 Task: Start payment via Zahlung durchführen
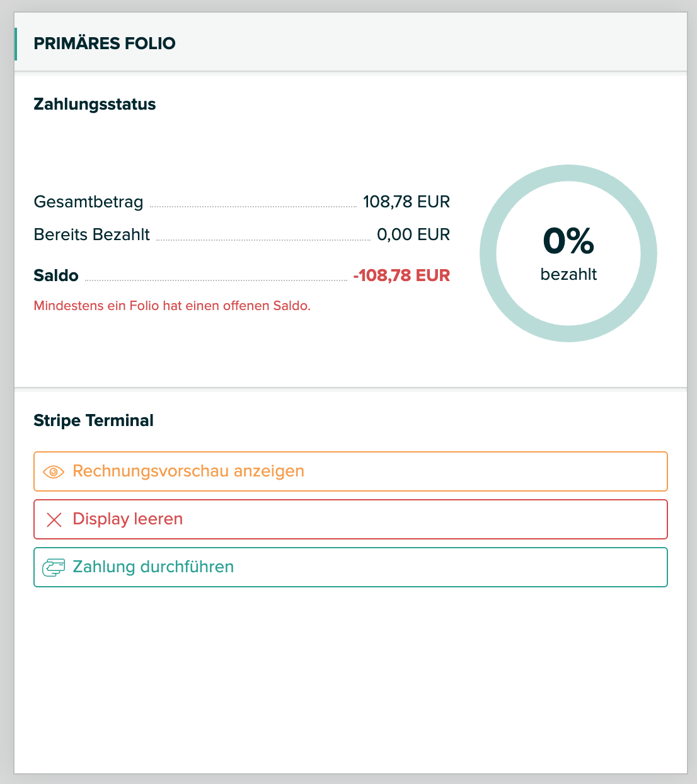click(153, 567)
